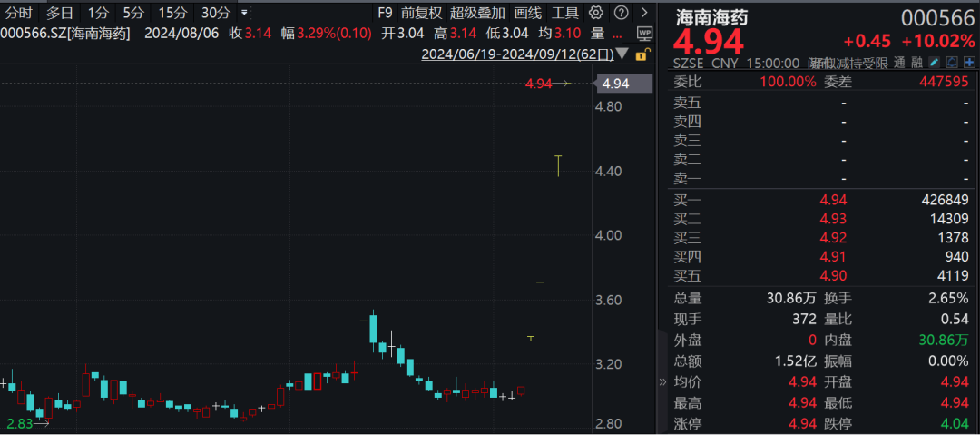Screen dimensions: 980x435
Task: Open the date range dropdown triangle
Action: point(622,54)
